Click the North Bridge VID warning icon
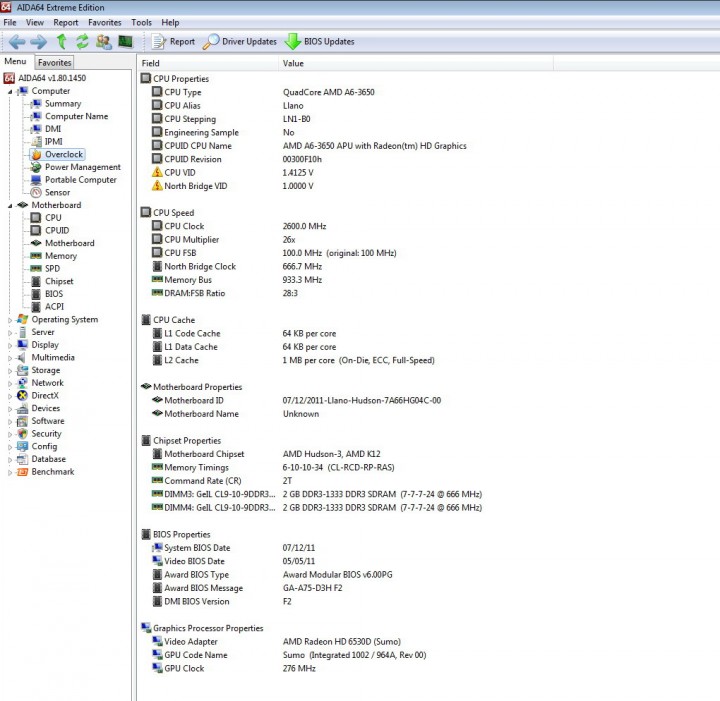Screen dimensions: 720x701 click(x=157, y=186)
